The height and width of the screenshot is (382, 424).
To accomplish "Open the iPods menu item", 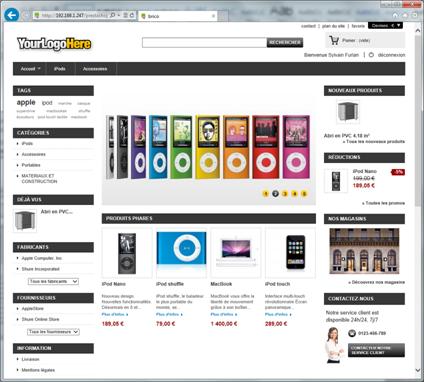I will tap(60, 69).
